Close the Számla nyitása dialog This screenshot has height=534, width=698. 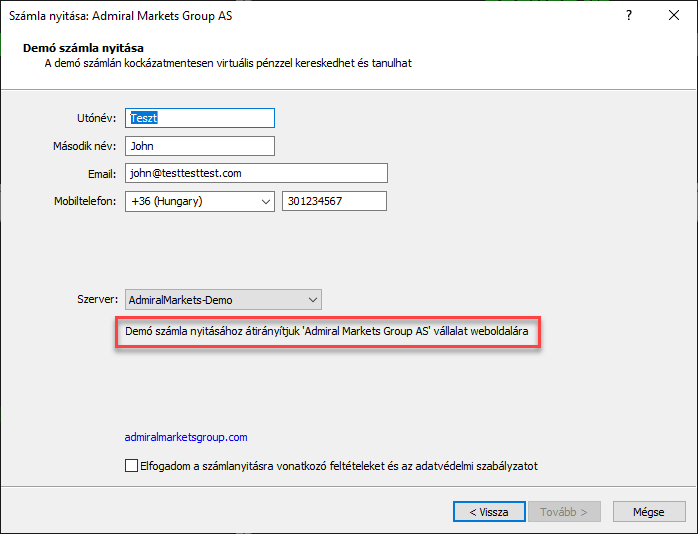[674, 16]
